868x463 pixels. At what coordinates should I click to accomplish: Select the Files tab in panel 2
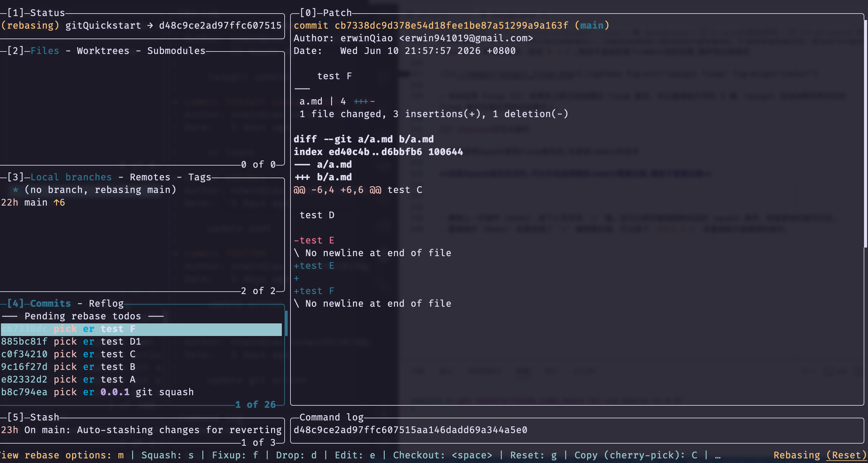(x=44, y=51)
